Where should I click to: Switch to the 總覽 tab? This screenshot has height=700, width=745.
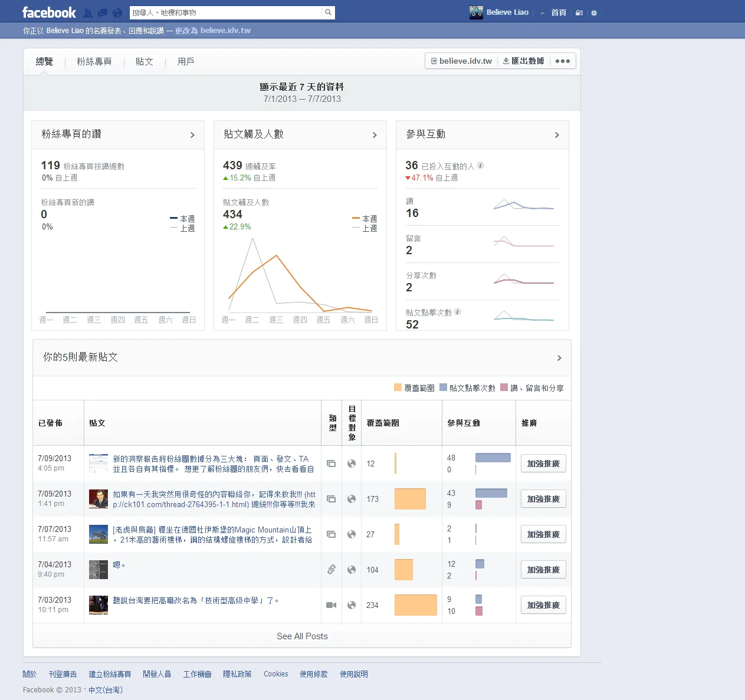coord(44,61)
